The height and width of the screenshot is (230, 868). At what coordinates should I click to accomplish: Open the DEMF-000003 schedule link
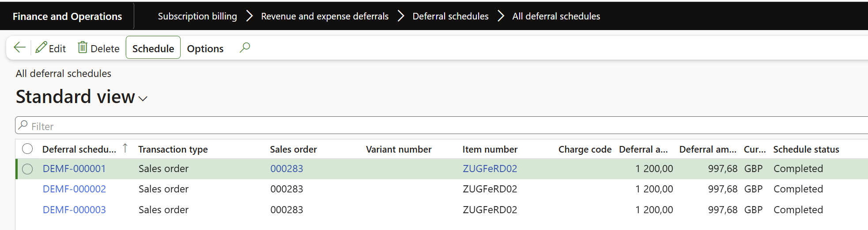(74, 210)
